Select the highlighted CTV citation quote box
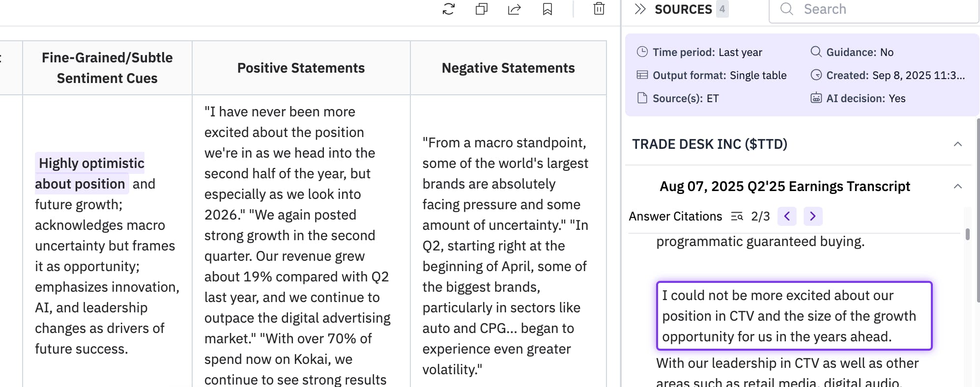 click(x=794, y=316)
